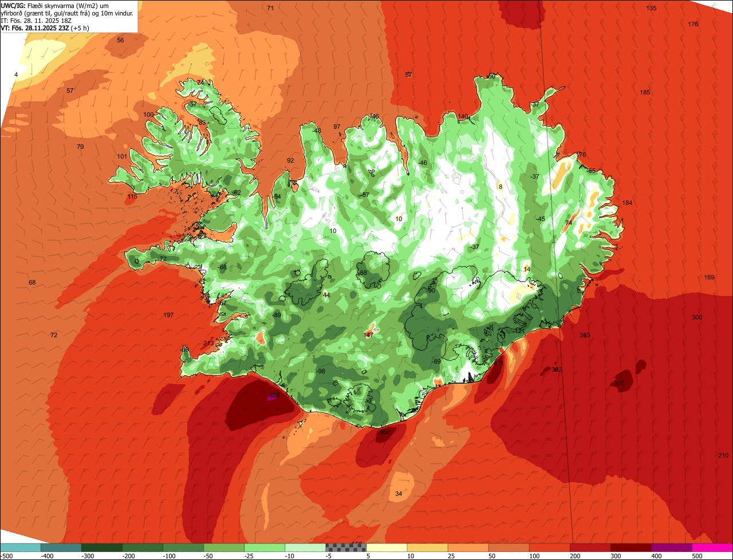
Task: Pick the light orange 25 to 50 legend swatch
Action: [x=468, y=547]
